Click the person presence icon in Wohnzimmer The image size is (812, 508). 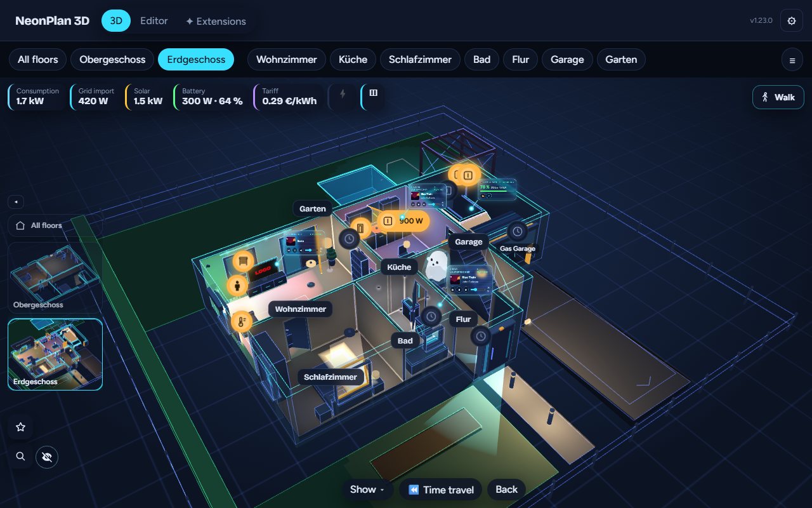click(237, 286)
